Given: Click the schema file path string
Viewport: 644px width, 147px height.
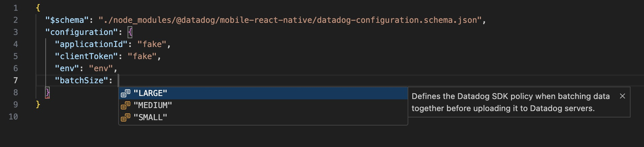Looking at the screenshot, I should point(290,20).
